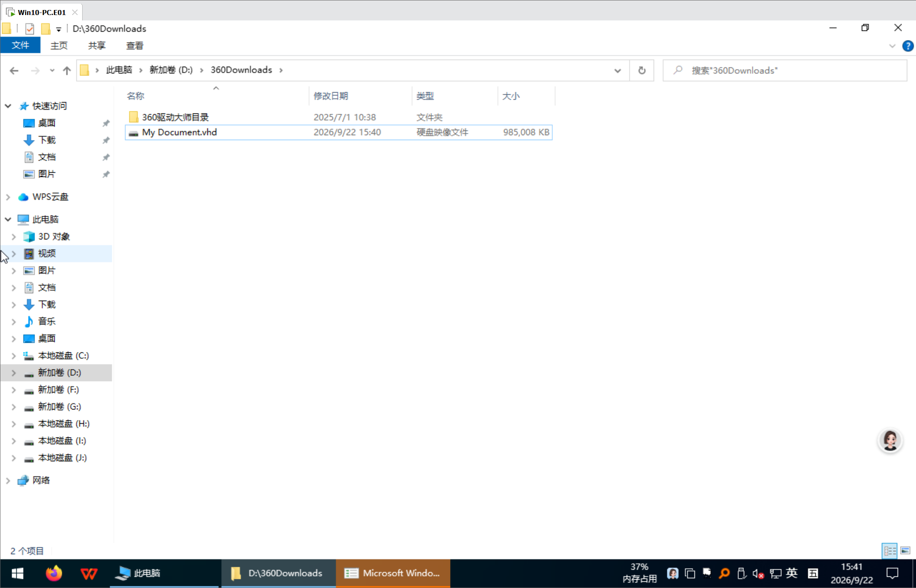Viewport: 916px width, 588px height.
Task: Launch WPS Office from the taskbar
Action: pos(89,573)
